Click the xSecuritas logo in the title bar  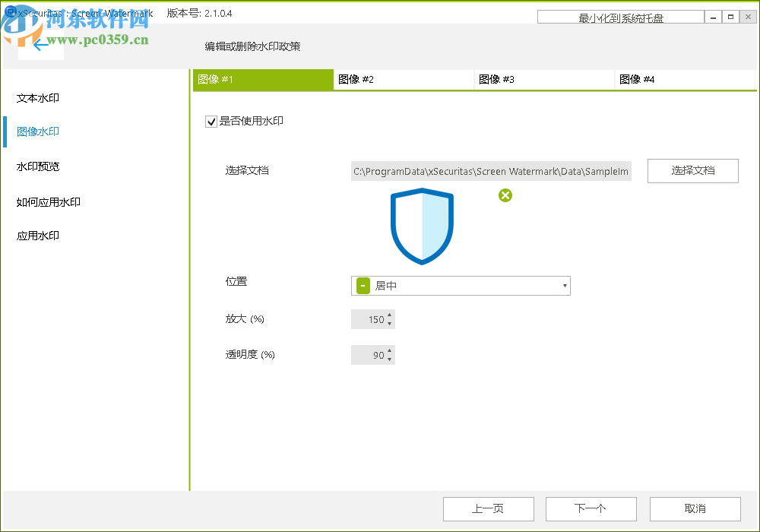[11, 13]
